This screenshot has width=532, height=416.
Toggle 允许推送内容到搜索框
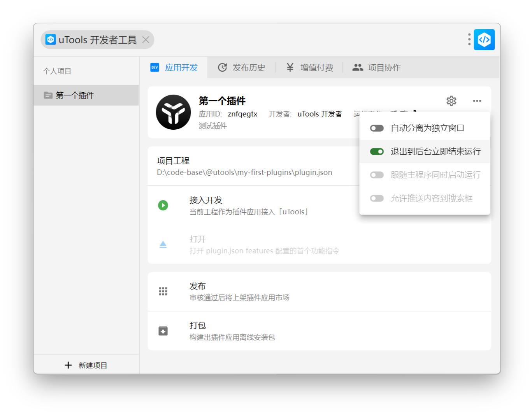click(377, 198)
